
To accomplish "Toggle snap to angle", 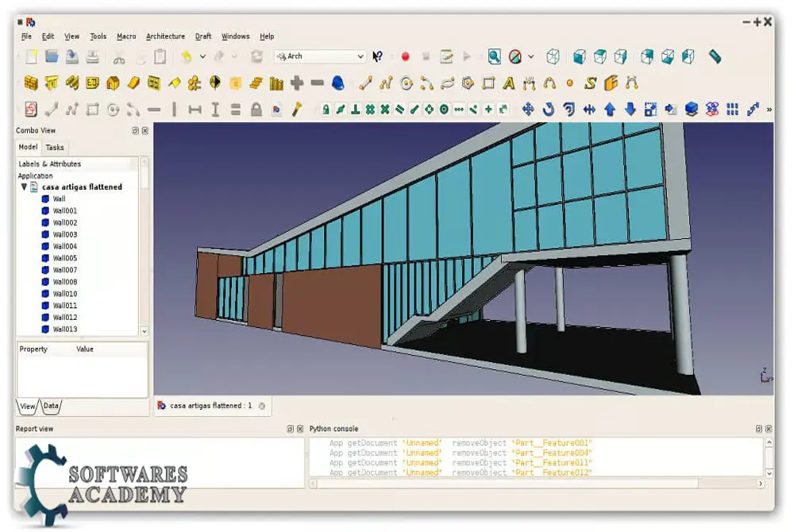I will pos(429,110).
